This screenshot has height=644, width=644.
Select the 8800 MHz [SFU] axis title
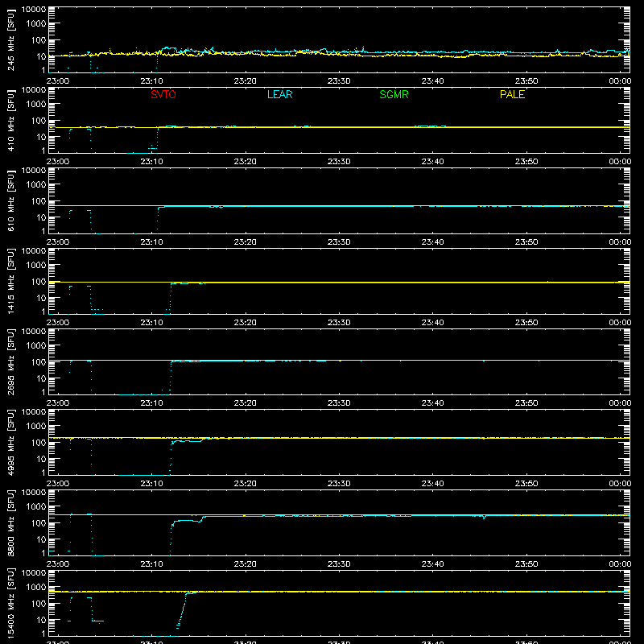click(10, 522)
